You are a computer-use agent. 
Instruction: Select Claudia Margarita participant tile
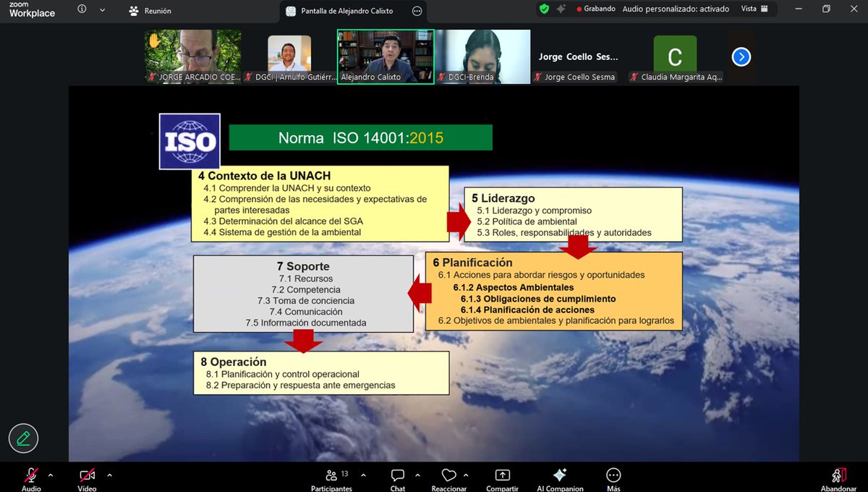[x=675, y=56]
